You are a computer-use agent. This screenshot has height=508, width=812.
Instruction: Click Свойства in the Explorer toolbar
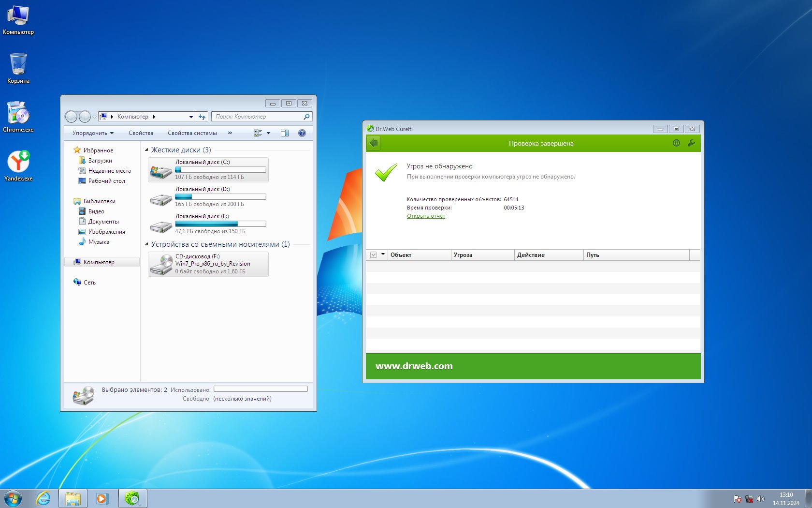coord(141,133)
